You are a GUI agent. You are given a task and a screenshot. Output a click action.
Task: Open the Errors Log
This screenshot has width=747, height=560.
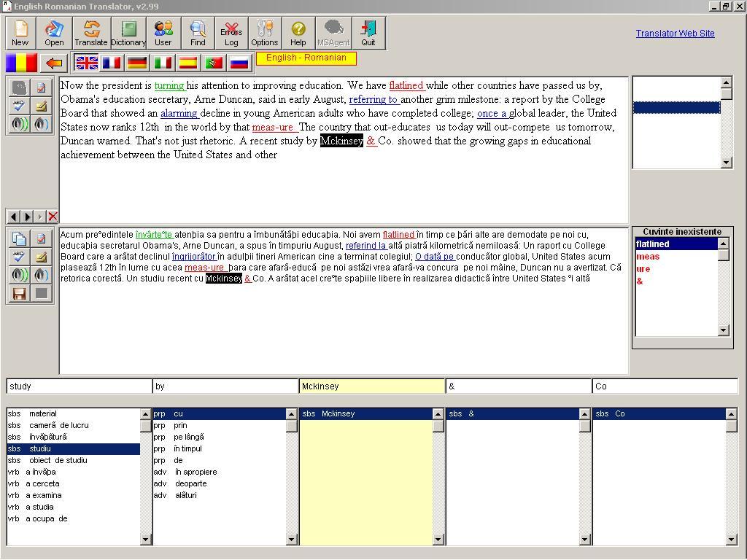click(x=231, y=33)
